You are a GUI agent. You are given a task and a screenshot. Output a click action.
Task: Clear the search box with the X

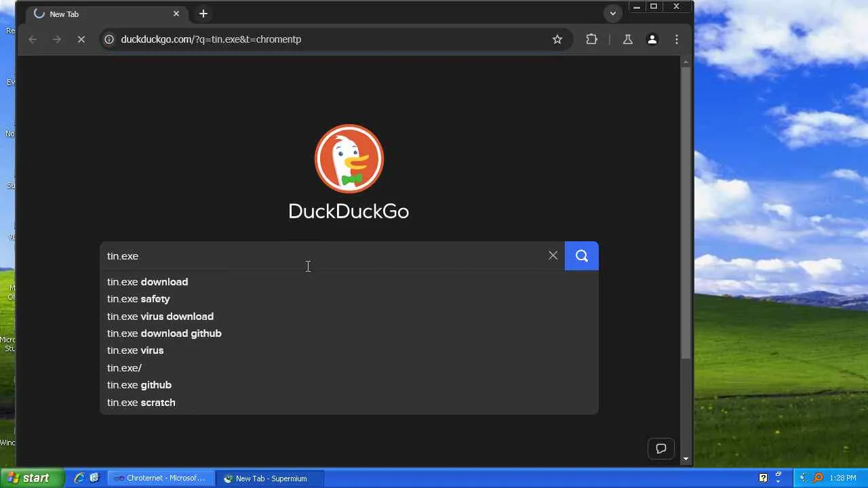point(553,256)
